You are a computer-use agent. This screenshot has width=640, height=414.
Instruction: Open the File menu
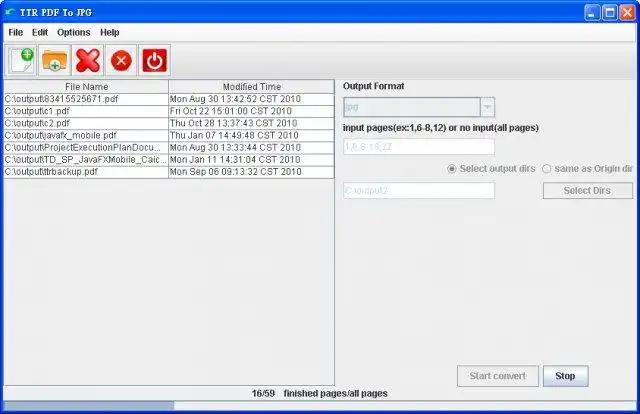coord(16,32)
